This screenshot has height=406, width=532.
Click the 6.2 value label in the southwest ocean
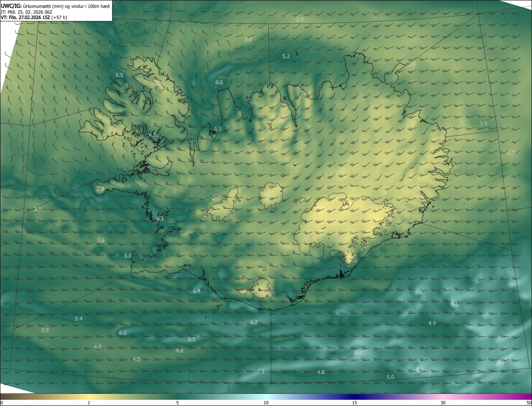coord(123,333)
